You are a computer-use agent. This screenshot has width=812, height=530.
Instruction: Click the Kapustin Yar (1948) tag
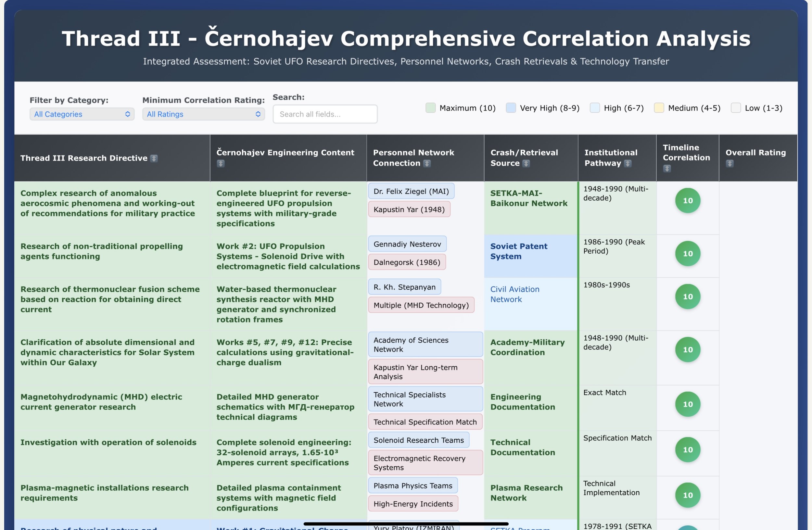pyautogui.click(x=409, y=209)
